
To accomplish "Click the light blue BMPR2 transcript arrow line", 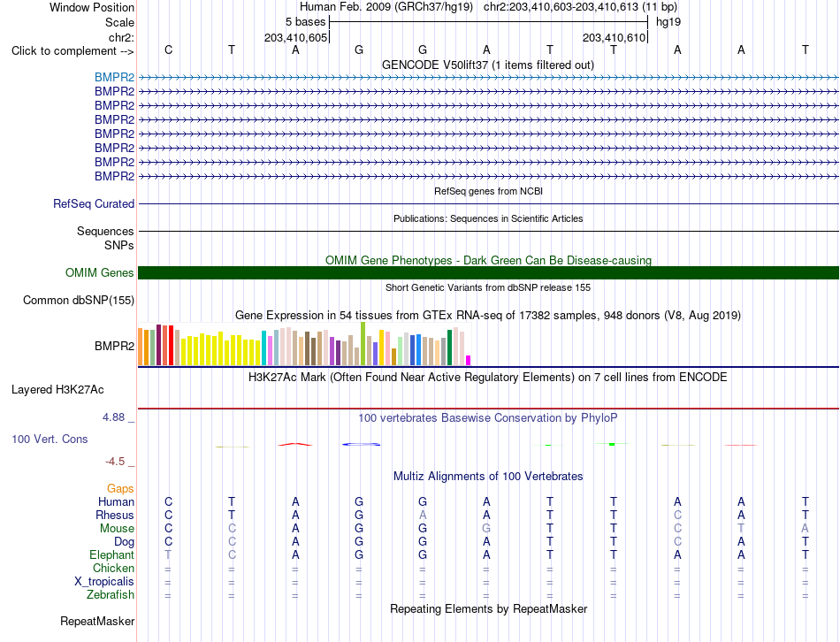I will point(488,78).
